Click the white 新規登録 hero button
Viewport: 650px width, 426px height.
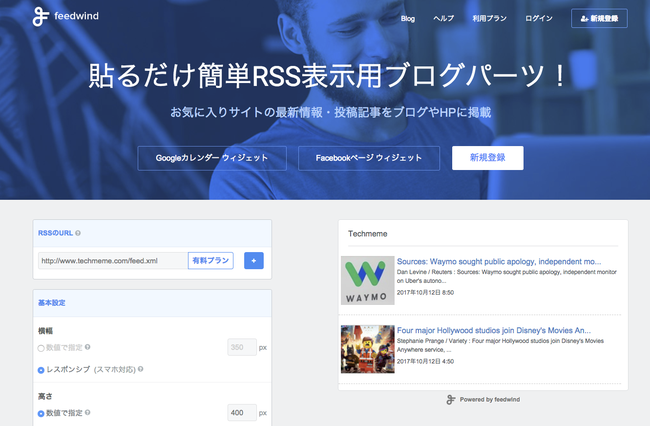488,157
